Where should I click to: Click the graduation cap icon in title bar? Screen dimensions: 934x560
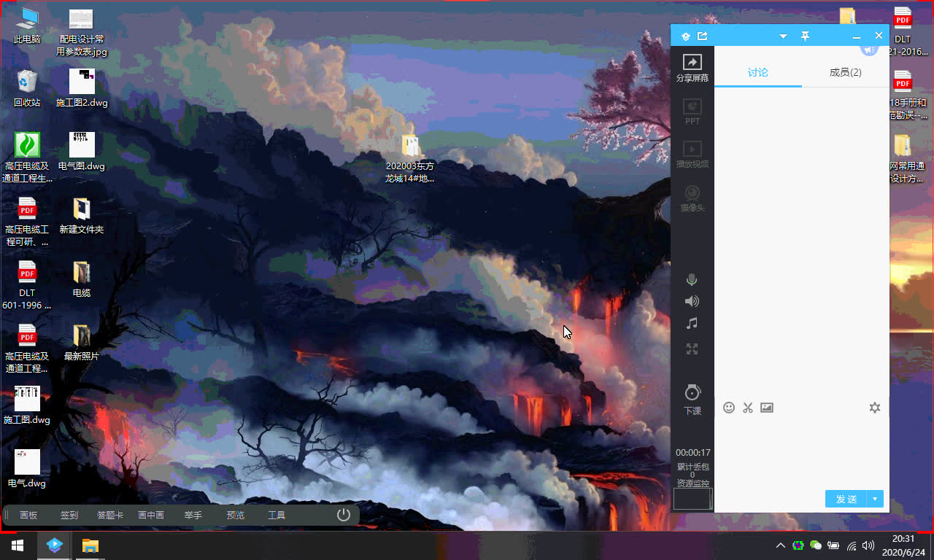686,36
